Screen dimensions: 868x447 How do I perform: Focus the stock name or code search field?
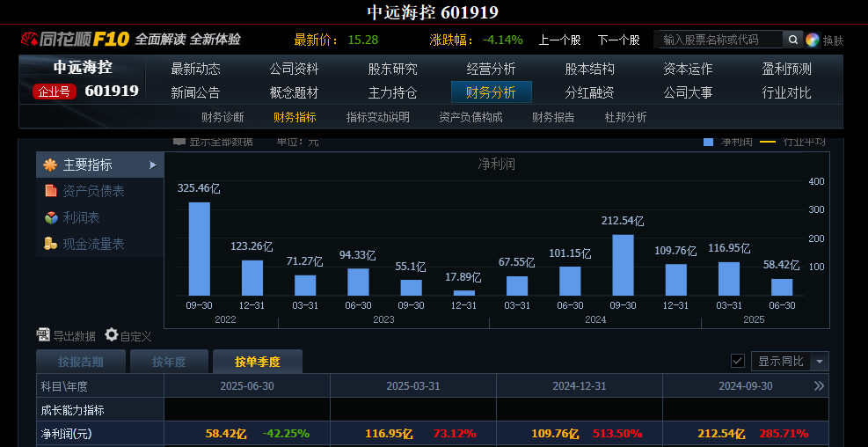(720, 40)
